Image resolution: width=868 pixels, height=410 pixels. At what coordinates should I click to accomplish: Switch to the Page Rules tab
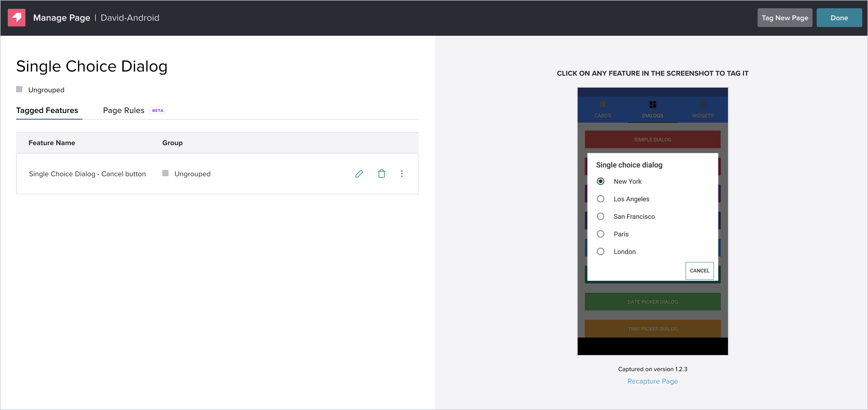pyautogui.click(x=124, y=110)
